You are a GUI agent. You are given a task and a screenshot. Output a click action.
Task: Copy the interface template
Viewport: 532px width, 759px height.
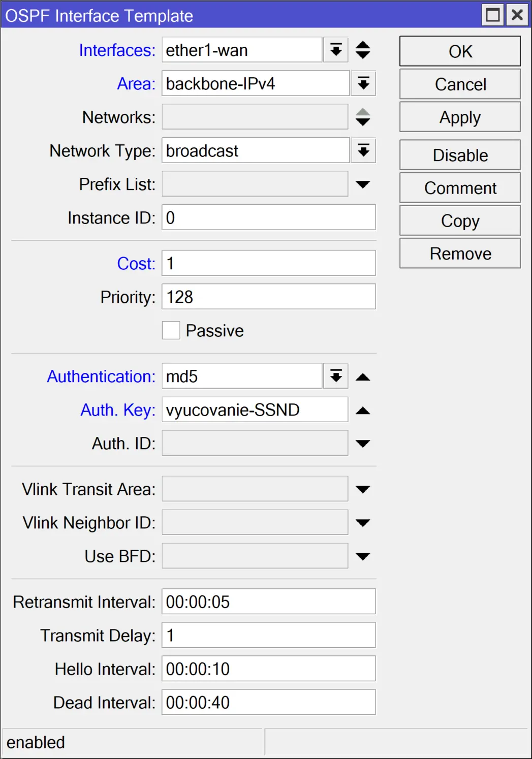[459, 220]
